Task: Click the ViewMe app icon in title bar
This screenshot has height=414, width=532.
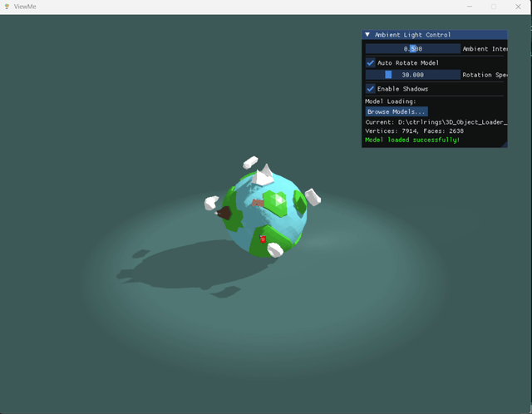Action: click(7, 6)
